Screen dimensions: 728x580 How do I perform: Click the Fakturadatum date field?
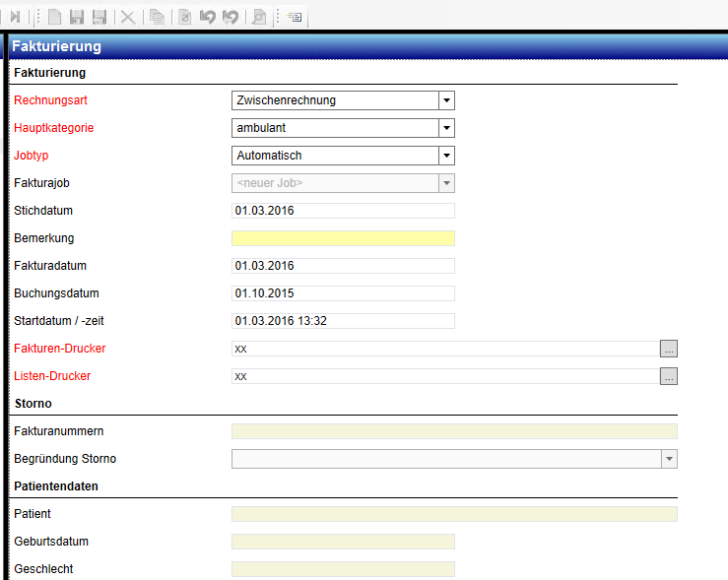[343, 266]
